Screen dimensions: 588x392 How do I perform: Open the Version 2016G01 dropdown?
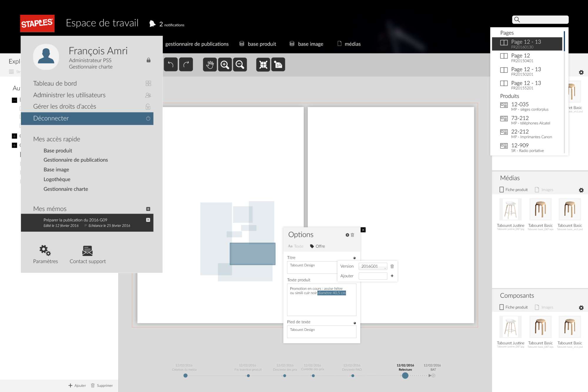coord(372,266)
